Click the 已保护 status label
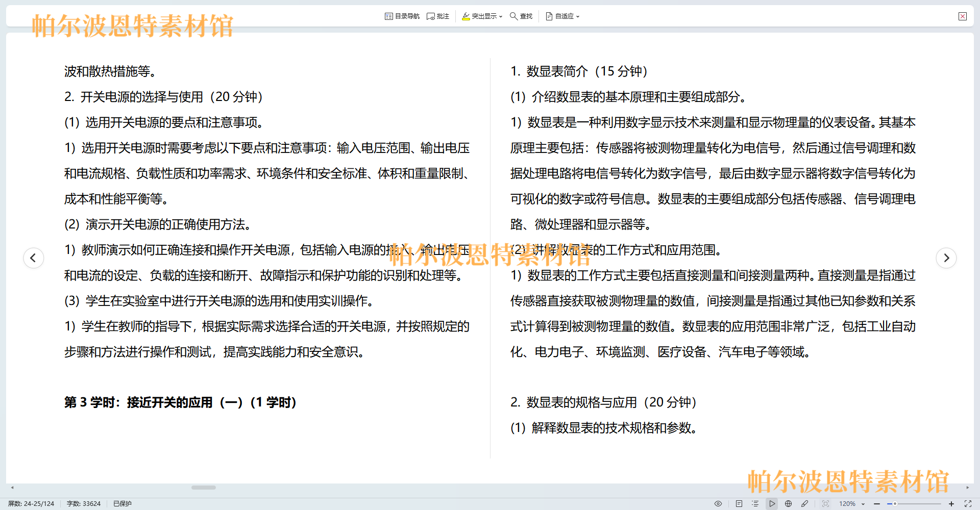The image size is (980, 510). point(122,503)
